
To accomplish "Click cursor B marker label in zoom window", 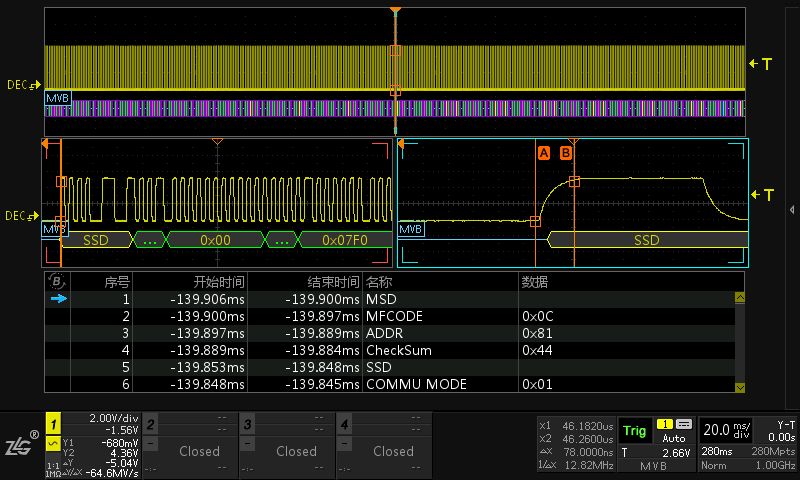I will click(566, 153).
